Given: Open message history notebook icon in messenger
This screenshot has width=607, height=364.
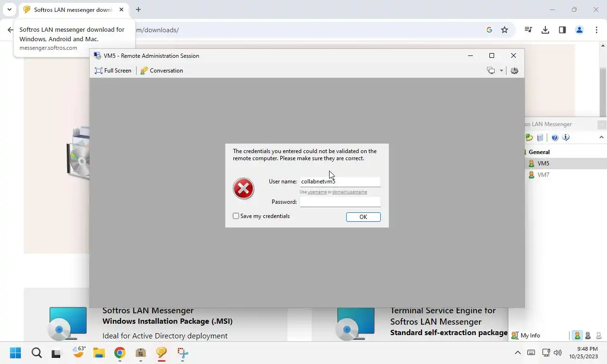Looking at the screenshot, I should 540,137.
